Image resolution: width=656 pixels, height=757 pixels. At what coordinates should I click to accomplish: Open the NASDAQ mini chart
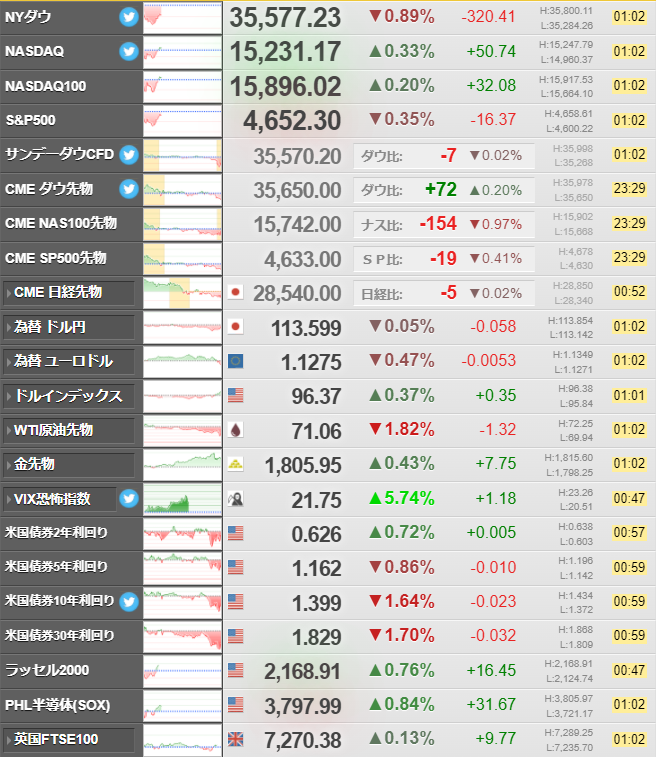coord(182,52)
